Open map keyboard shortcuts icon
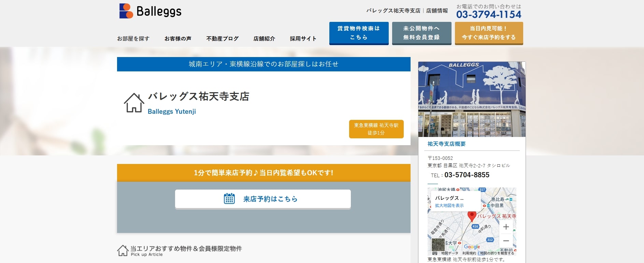The width and height of the screenshot is (644, 263). pos(434,253)
